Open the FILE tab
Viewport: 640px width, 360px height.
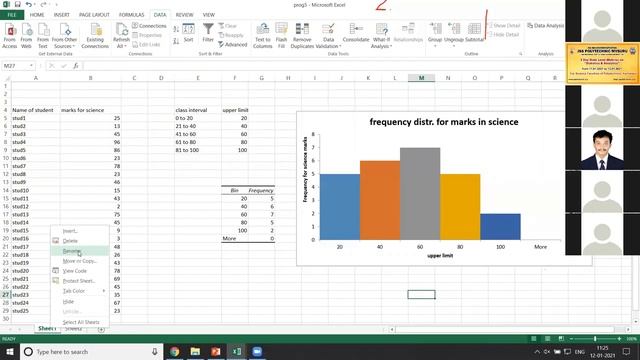tap(12, 15)
